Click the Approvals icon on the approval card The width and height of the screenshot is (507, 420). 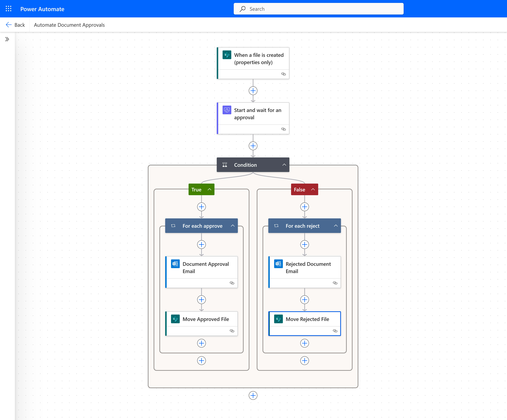click(x=227, y=110)
